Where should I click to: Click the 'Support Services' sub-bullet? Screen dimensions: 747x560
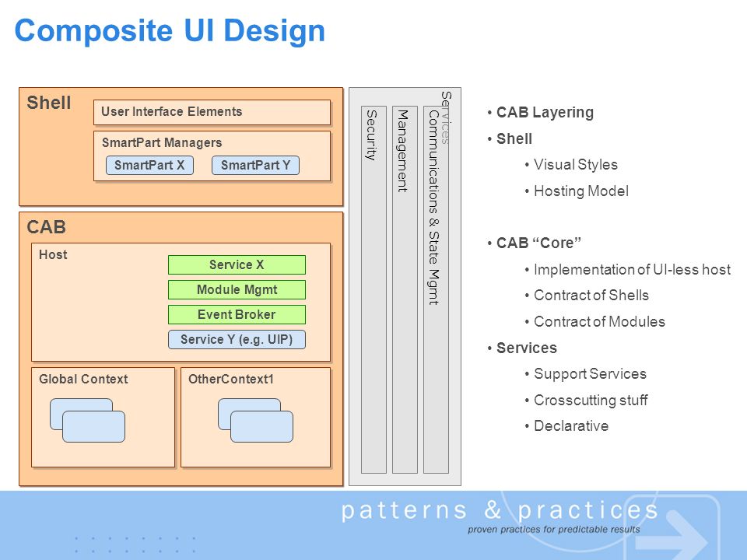pyautogui.click(x=590, y=374)
